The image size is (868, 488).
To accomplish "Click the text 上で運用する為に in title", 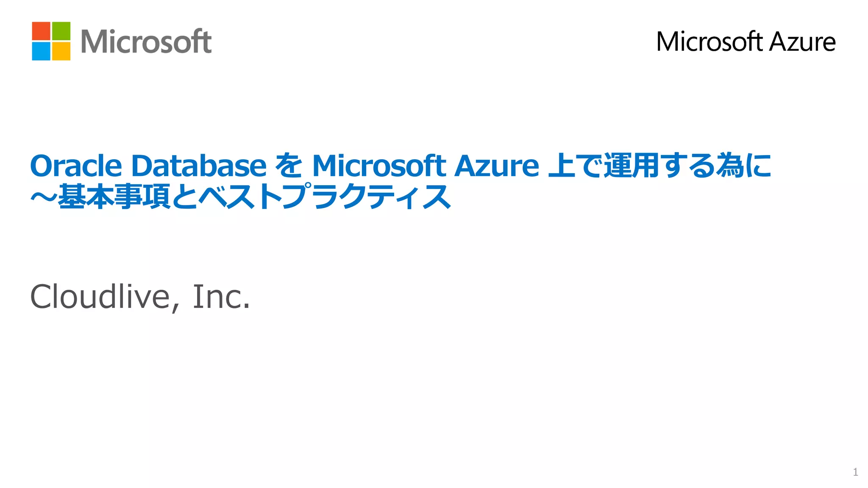I will [660, 166].
